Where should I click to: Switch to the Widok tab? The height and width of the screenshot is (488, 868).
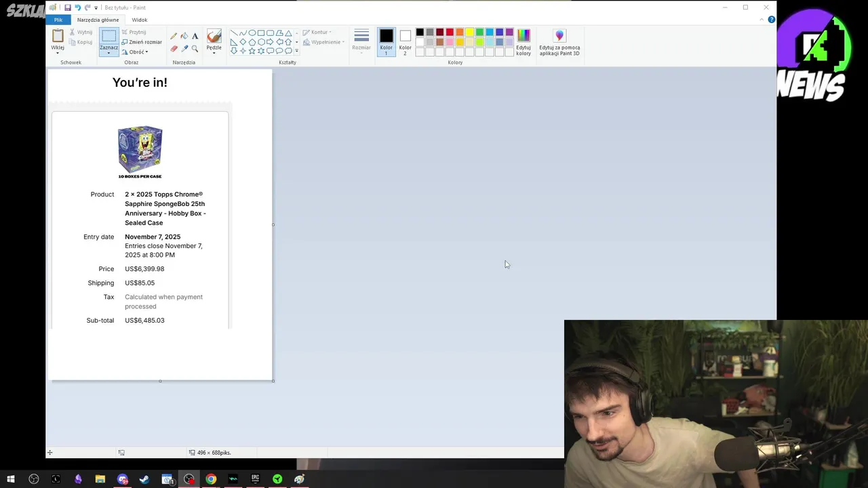(x=140, y=20)
